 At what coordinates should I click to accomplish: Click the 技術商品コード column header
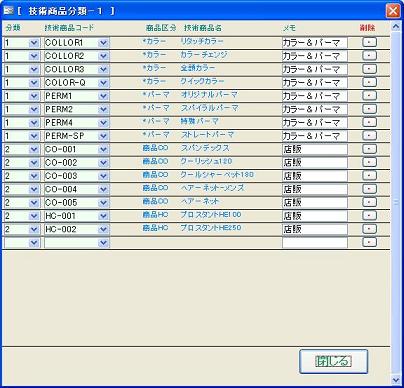click(x=69, y=28)
